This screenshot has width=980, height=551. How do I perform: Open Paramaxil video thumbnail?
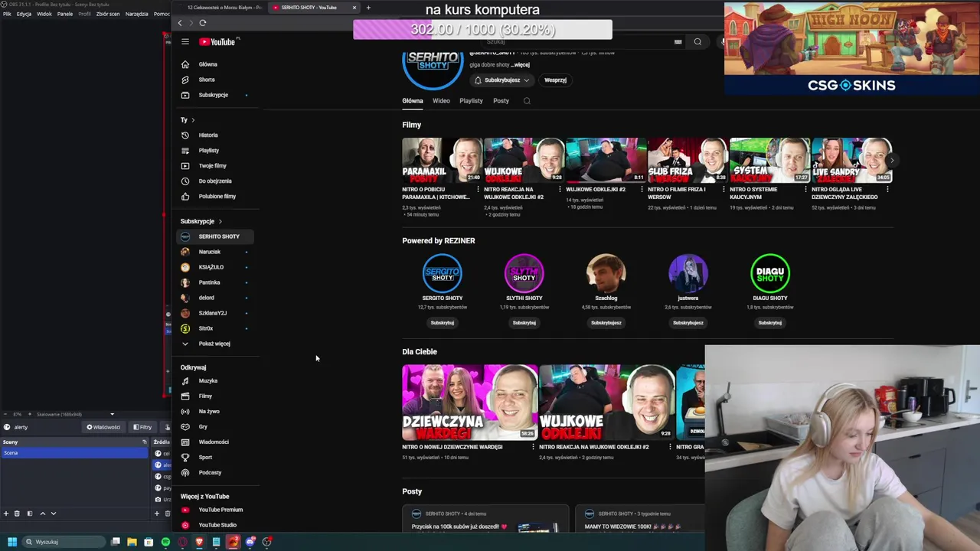tap(442, 160)
